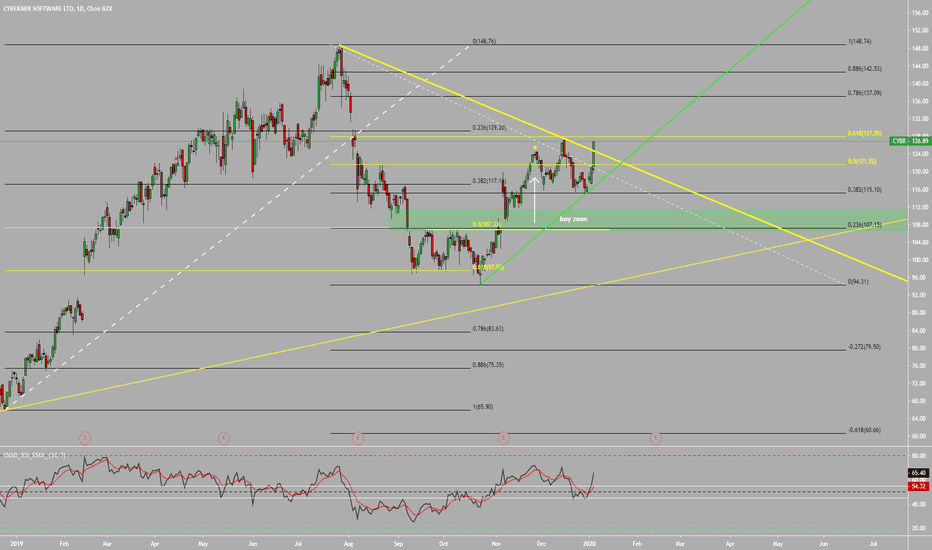The image size is (932, 550).
Task: Open the SNAB_RSI_EMA indicator legend
Action: pyautogui.click(x=34, y=455)
